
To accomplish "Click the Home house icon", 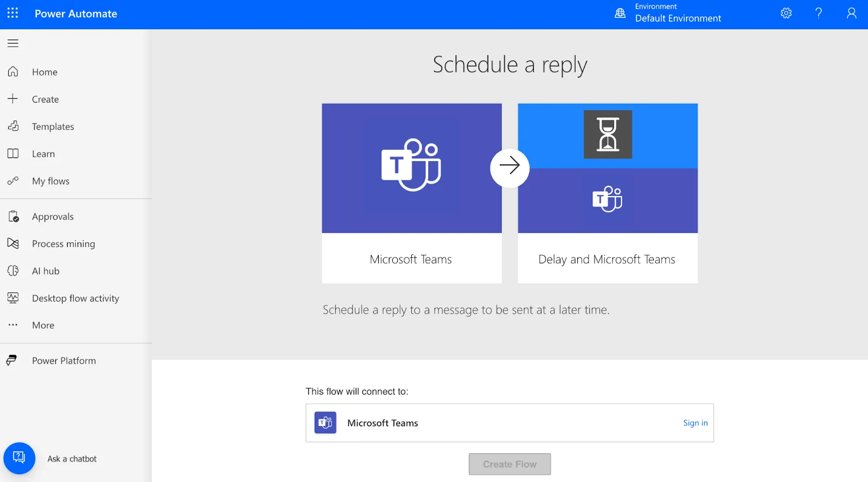I will click(13, 72).
